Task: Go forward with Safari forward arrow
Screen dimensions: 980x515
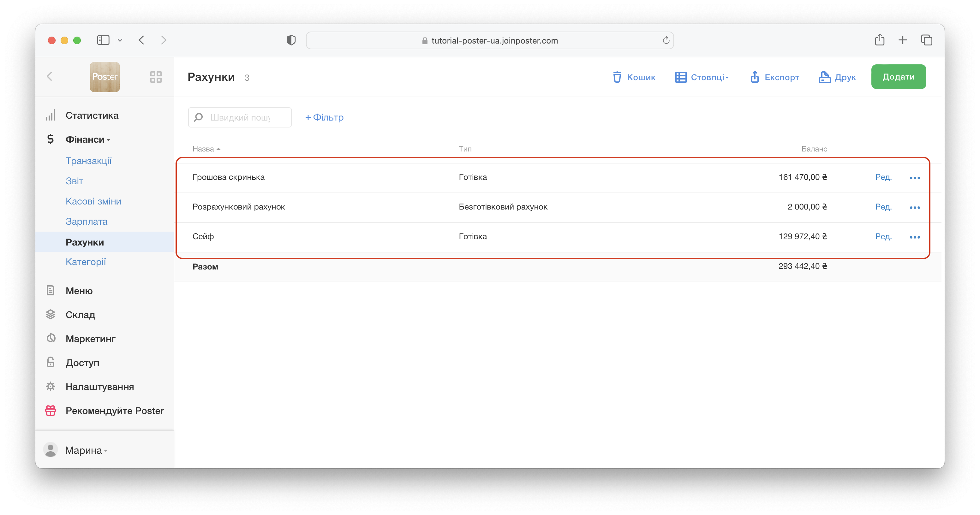Action: 164,40
